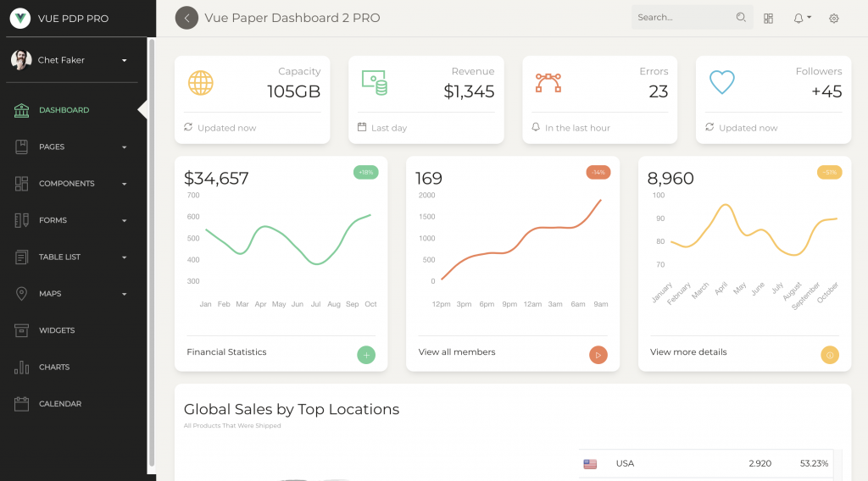Image resolution: width=868 pixels, height=481 pixels.
Task: Open the Widgets page from sidebar
Action: point(57,330)
